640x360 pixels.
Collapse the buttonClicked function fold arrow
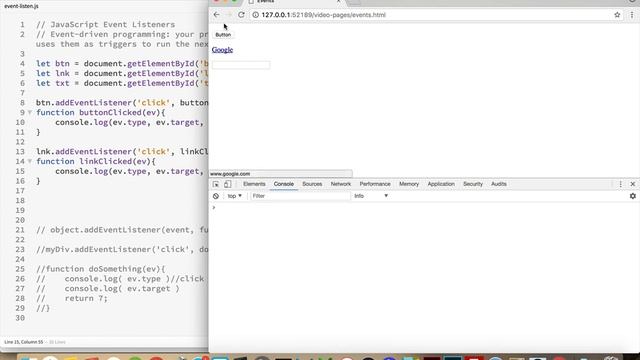pos(30,112)
